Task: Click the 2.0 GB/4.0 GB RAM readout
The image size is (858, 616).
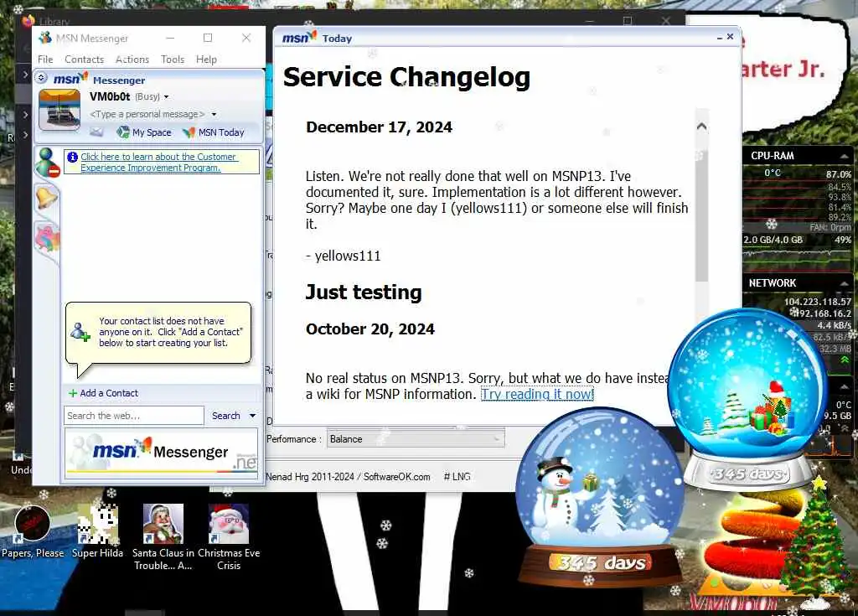Action: pyautogui.click(x=773, y=240)
